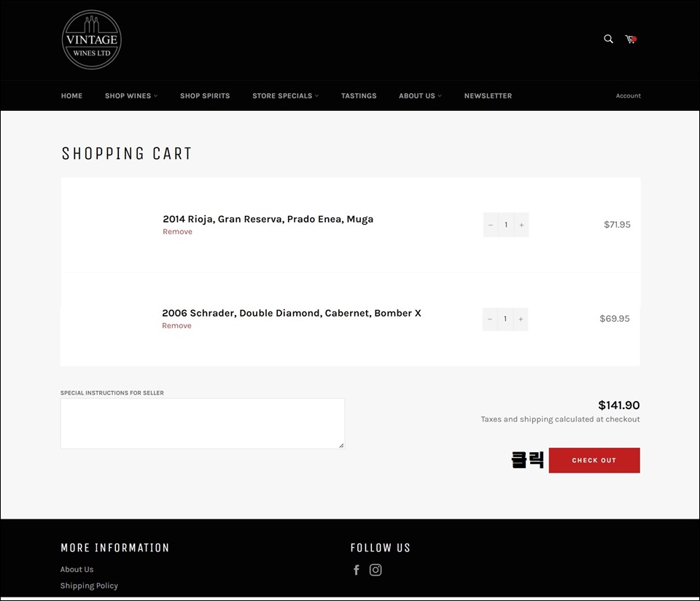Image resolution: width=700 pixels, height=601 pixels.
Task: Open the Tastings menu item
Action: pos(359,96)
